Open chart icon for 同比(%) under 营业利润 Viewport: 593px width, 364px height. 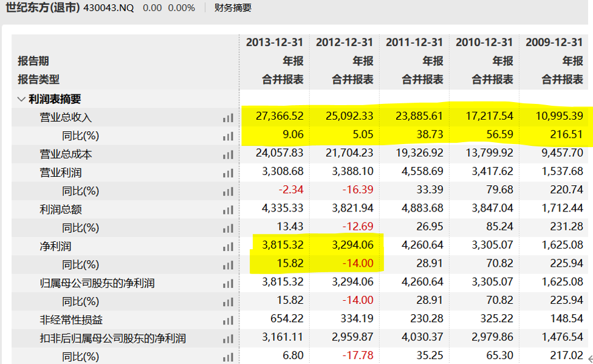tap(228, 192)
